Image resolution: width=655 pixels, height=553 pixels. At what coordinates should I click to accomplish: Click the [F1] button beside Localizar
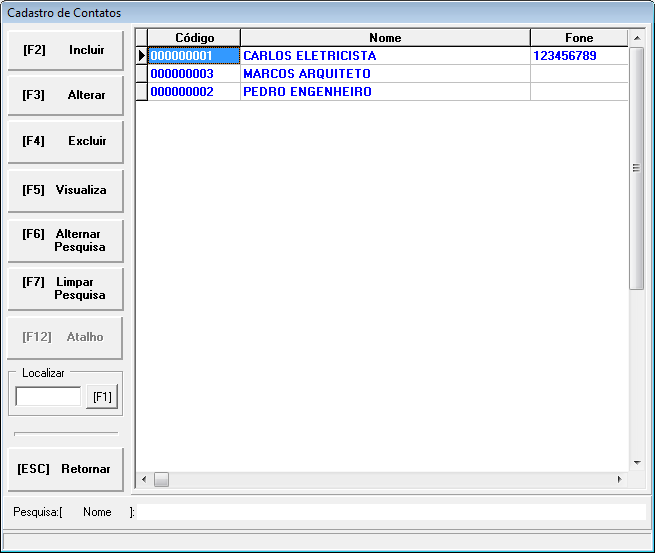point(101,397)
